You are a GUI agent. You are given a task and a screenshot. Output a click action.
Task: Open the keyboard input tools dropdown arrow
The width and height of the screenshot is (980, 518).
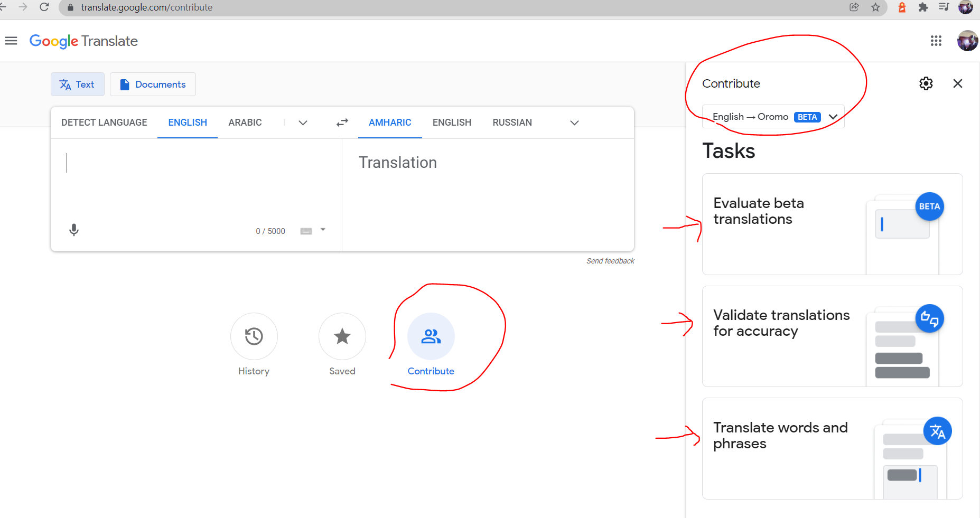pyautogui.click(x=323, y=230)
